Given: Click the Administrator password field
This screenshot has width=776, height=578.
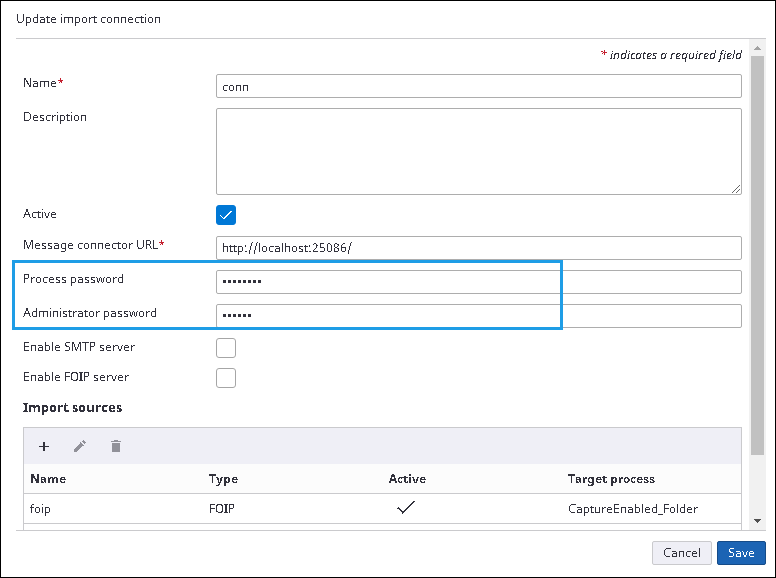Looking at the screenshot, I should (478, 316).
